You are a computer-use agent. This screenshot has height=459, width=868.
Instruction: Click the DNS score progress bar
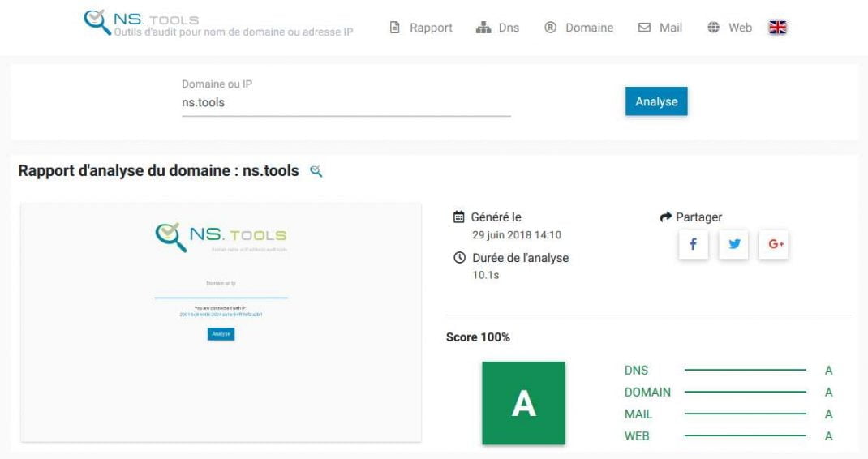point(746,370)
